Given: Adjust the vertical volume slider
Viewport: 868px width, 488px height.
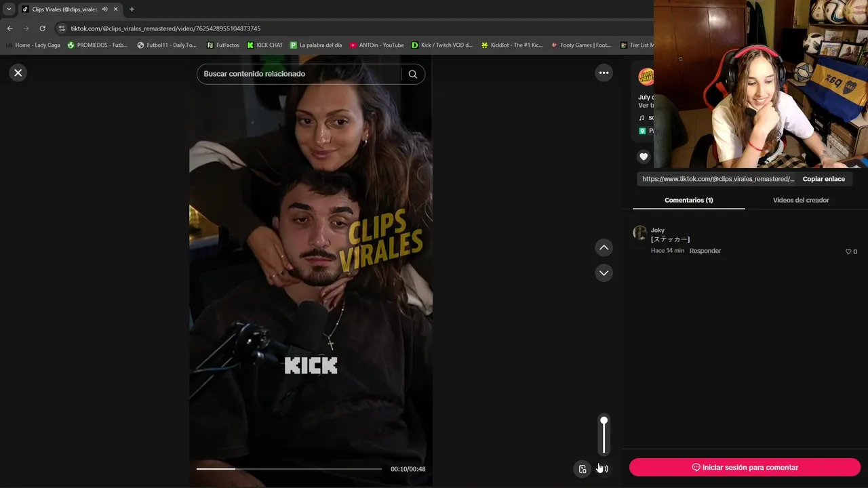Looking at the screenshot, I should point(604,435).
